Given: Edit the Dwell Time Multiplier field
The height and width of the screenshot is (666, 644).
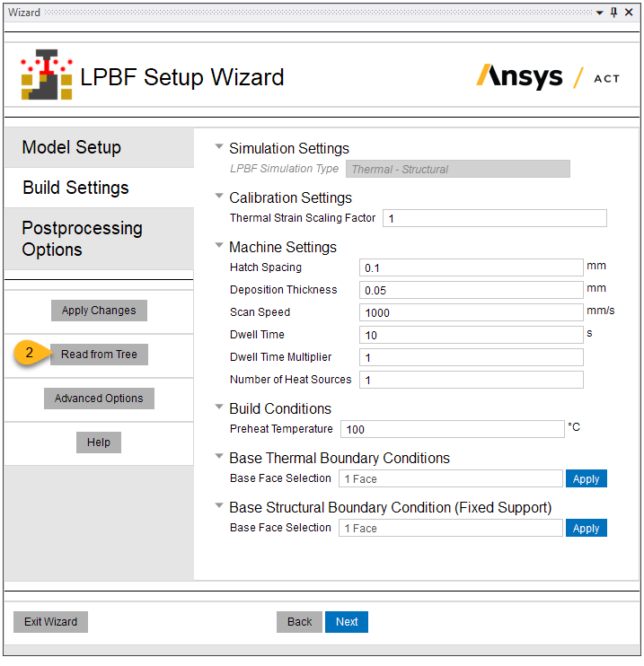Looking at the screenshot, I should 471,357.
